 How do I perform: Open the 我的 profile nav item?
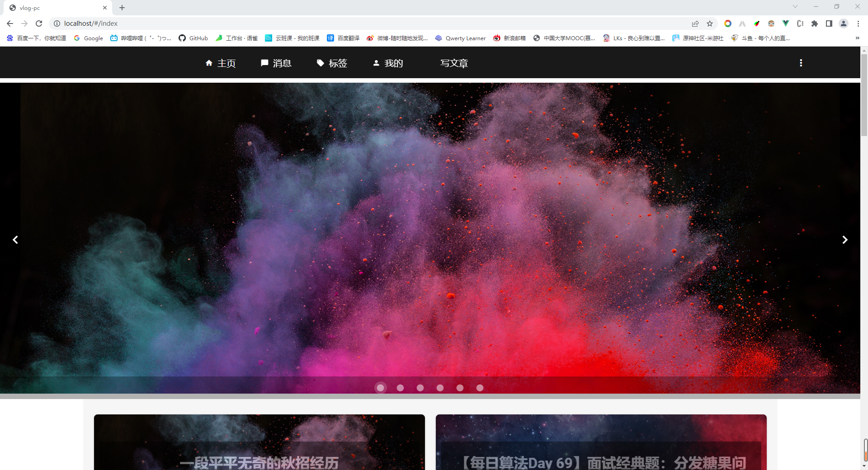387,63
